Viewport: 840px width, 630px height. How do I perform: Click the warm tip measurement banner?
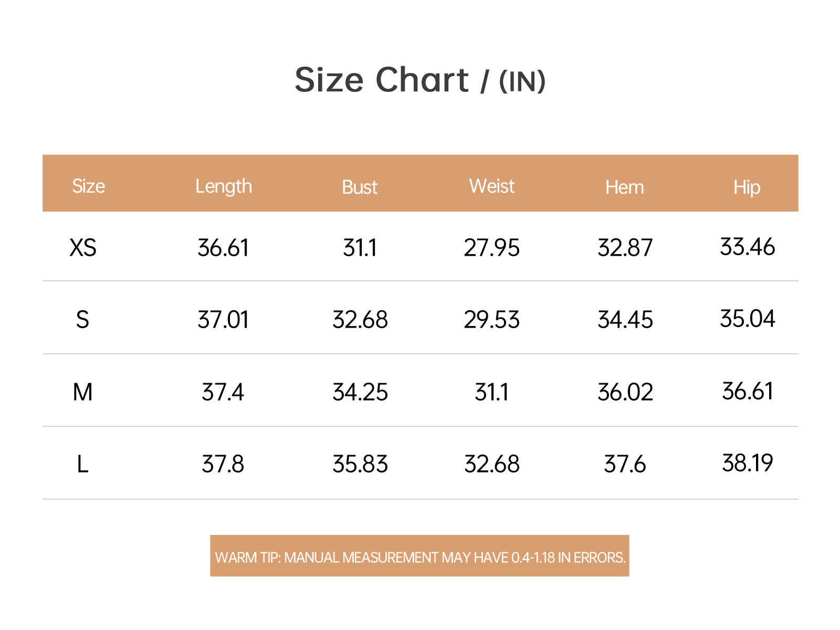click(x=419, y=556)
